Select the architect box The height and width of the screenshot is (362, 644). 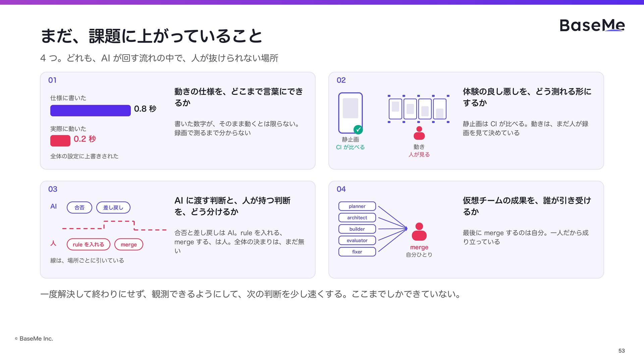(x=357, y=218)
